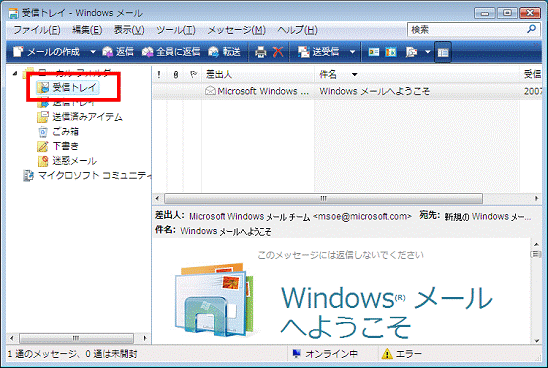
Task: Click the recipient '新規の Windows メー...' text
Action: click(488, 217)
